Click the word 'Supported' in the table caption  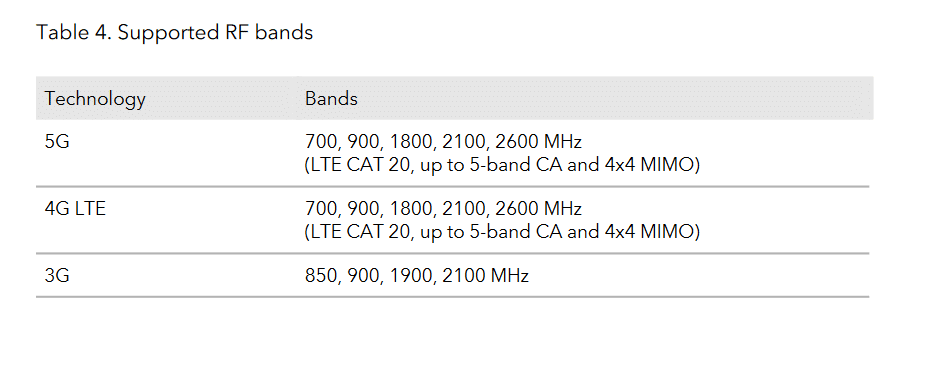point(168,33)
